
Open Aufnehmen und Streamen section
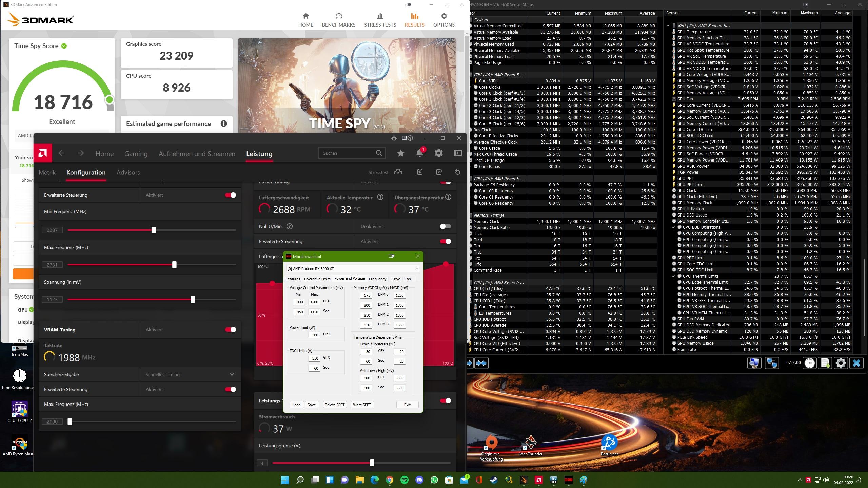(197, 154)
